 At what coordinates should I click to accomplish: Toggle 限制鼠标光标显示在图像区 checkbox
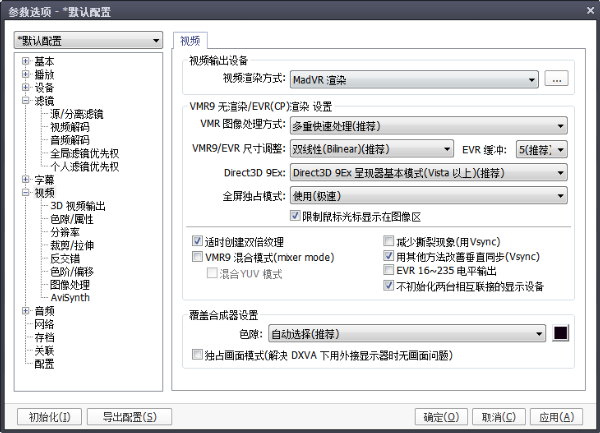294,216
